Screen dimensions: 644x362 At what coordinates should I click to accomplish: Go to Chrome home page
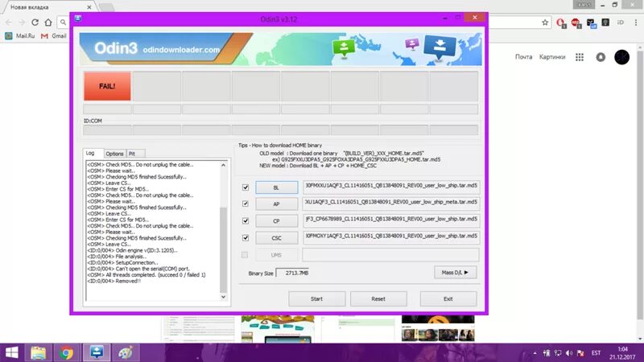[48, 23]
